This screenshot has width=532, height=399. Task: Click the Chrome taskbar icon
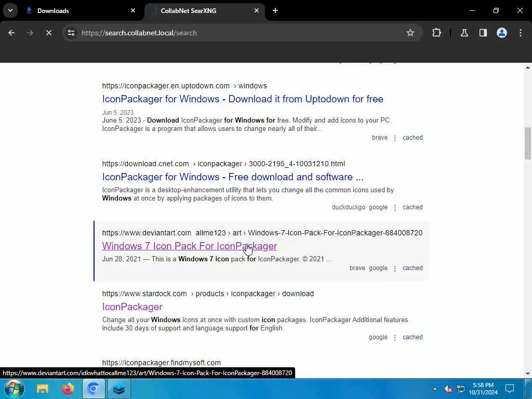(x=94, y=389)
